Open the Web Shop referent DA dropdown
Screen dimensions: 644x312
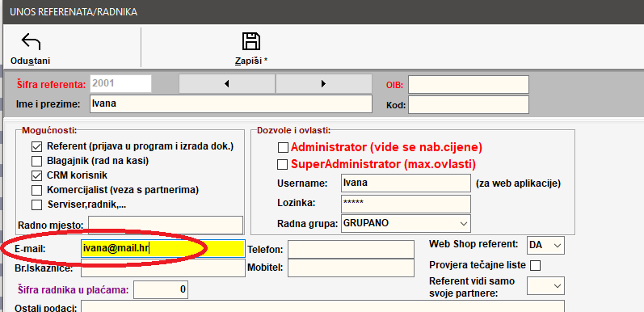558,246
